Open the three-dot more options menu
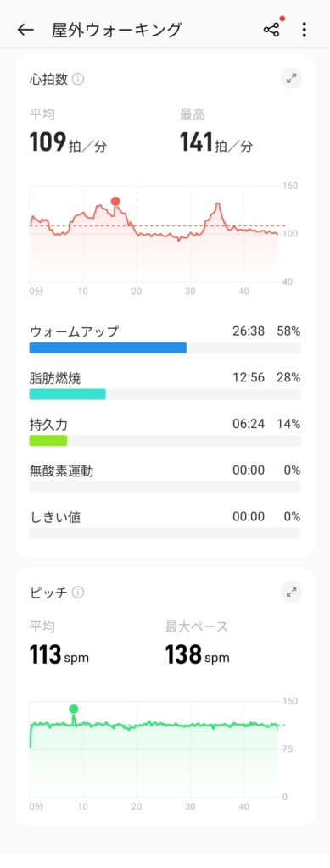Screen dimensions: 330x868 click(x=304, y=30)
